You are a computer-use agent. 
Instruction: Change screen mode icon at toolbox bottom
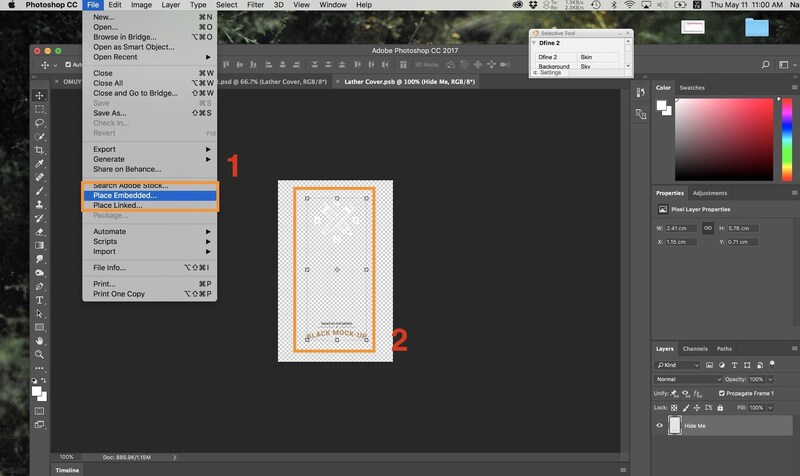coord(39,424)
